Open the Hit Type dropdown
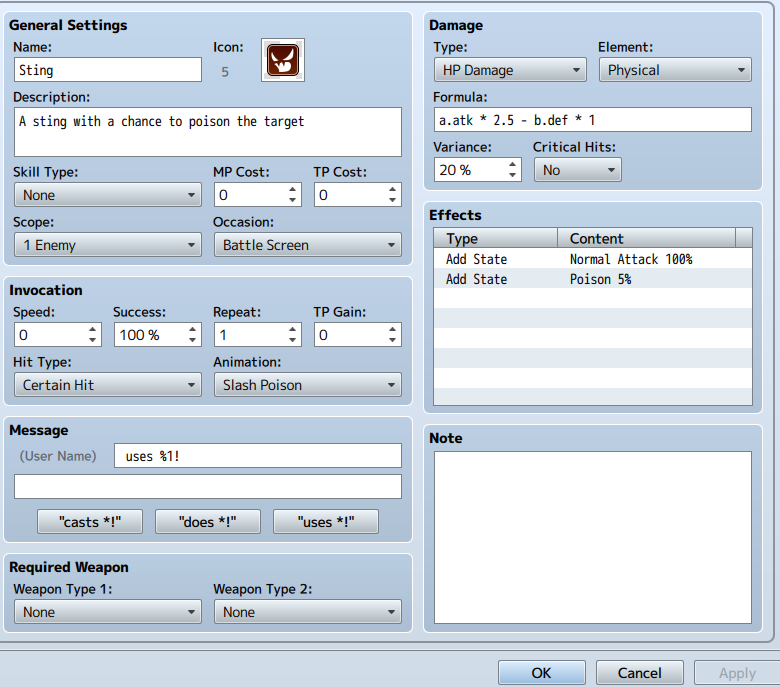 (107, 385)
